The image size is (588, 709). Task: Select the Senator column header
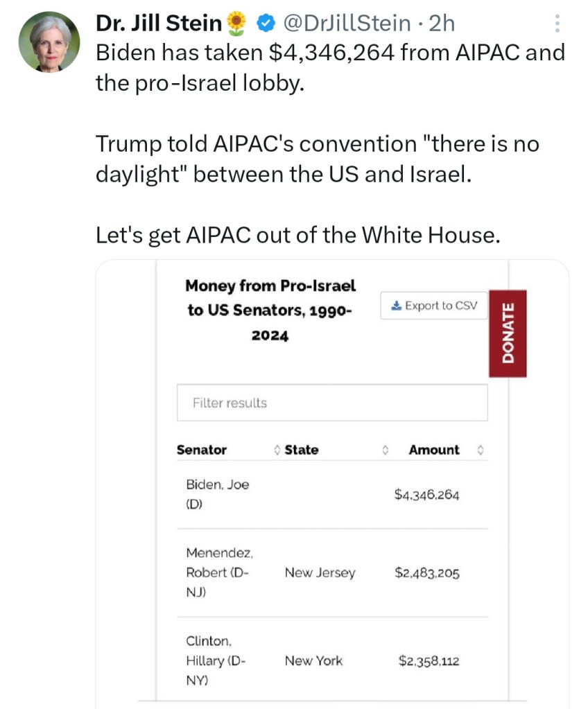coord(202,450)
